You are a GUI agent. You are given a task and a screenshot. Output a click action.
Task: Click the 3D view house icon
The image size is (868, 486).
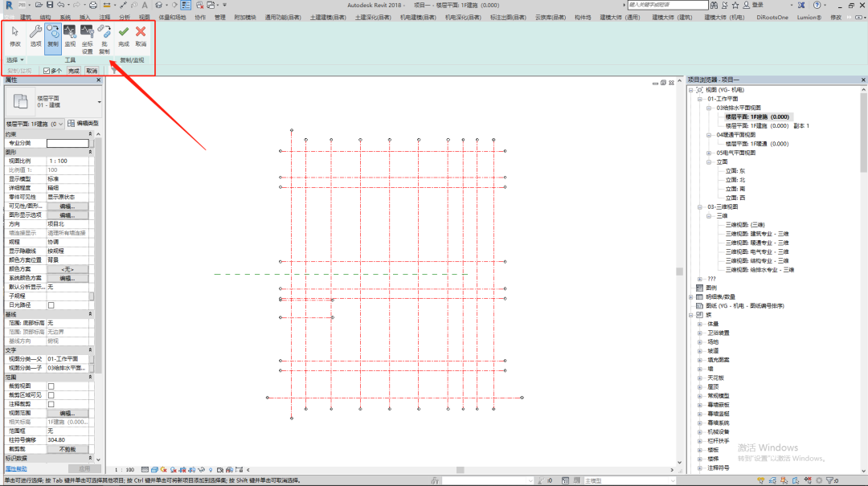(159, 5)
